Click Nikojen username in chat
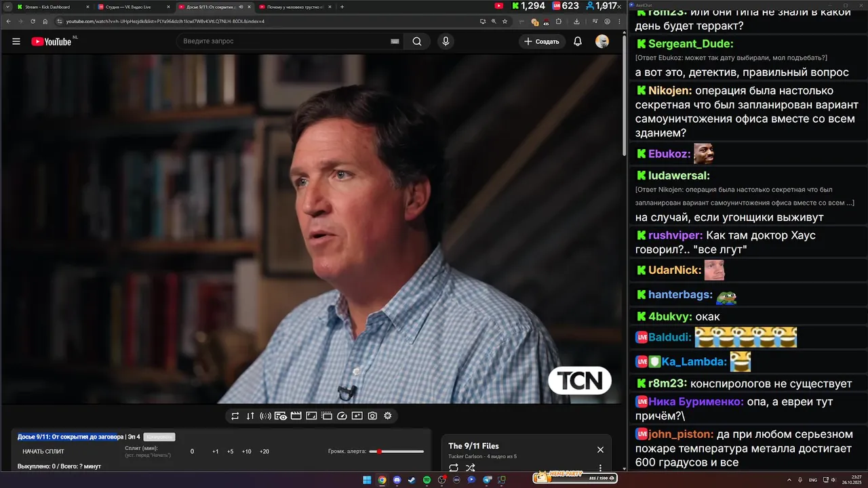The width and height of the screenshot is (868, 488). (x=670, y=90)
